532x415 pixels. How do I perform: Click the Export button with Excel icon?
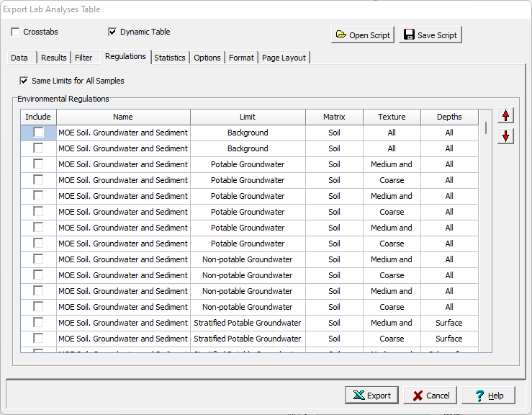(x=371, y=396)
